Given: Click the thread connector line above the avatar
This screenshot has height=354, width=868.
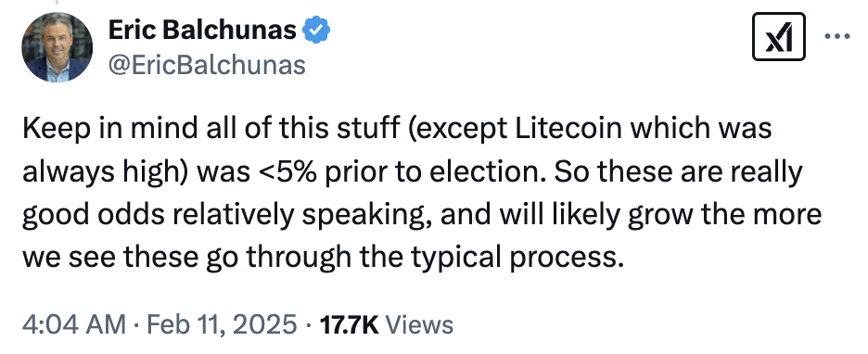Looking at the screenshot, I should click(x=57, y=4).
